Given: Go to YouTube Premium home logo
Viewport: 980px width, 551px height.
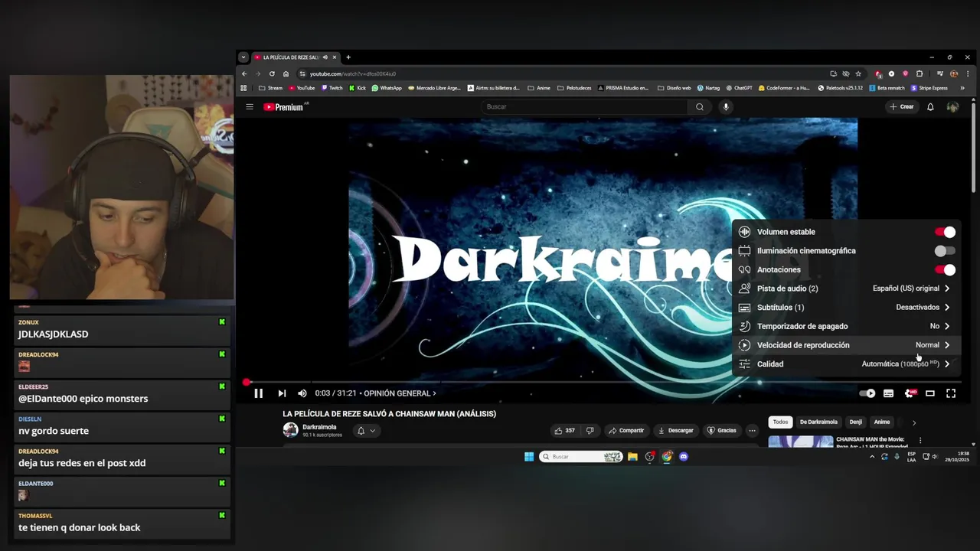Looking at the screenshot, I should coord(284,107).
